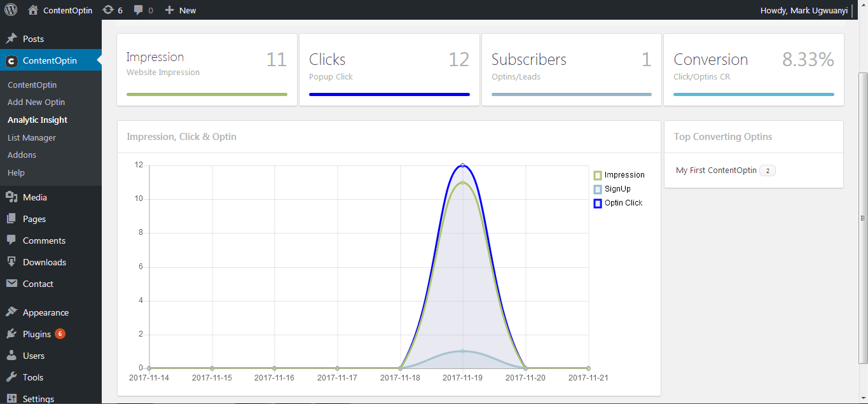The width and height of the screenshot is (868, 404).
Task: Open the Tools wrench icon
Action: click(x=11, y=377)
